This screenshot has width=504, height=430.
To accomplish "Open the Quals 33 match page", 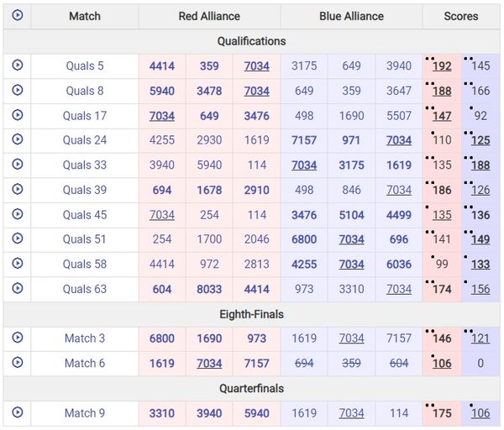I will tap(85, 165).
